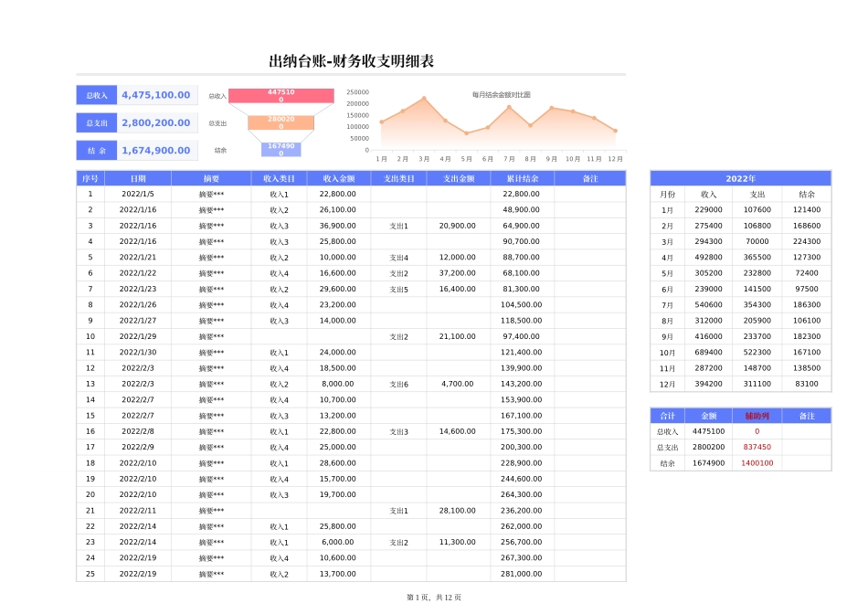Image resolution: width=868 pixels, height=614 pixels.
Task: Click the 支出类目 column header
Action: (399, 177)
